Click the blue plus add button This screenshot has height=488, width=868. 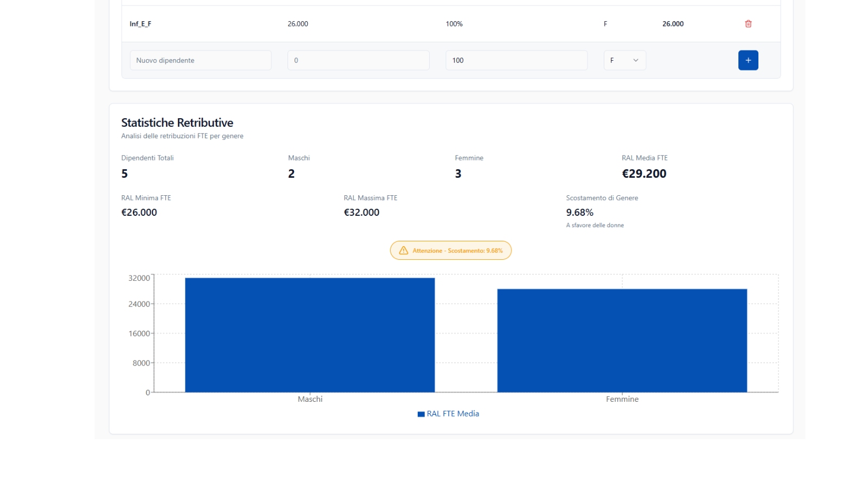pos(748,60)
